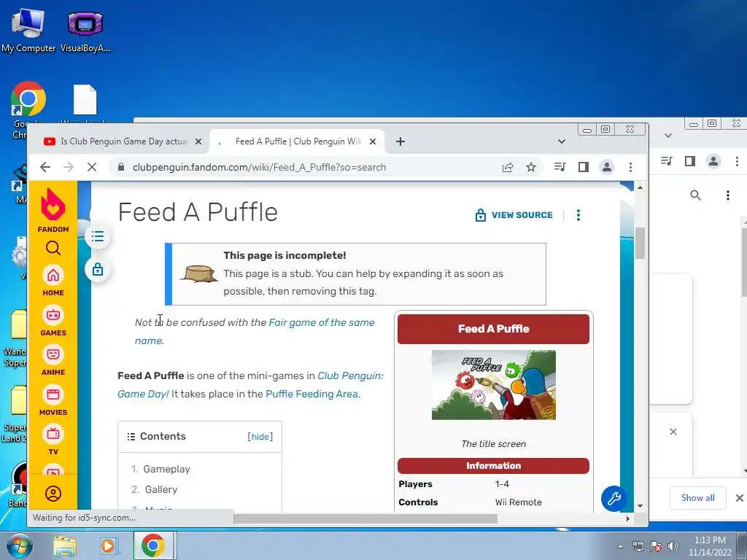Switch to Is Club Penguin Game Day tab

(x=123, y=141)
